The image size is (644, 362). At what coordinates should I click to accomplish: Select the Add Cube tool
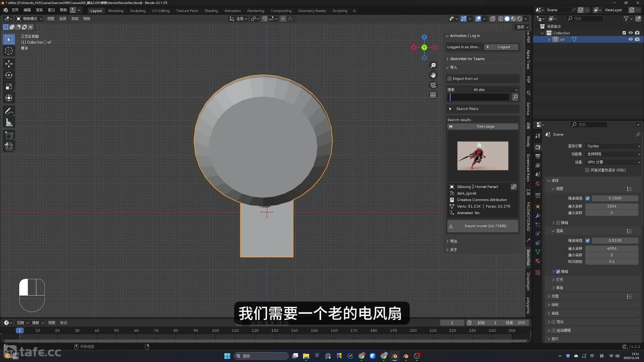(x=9, y=135)
